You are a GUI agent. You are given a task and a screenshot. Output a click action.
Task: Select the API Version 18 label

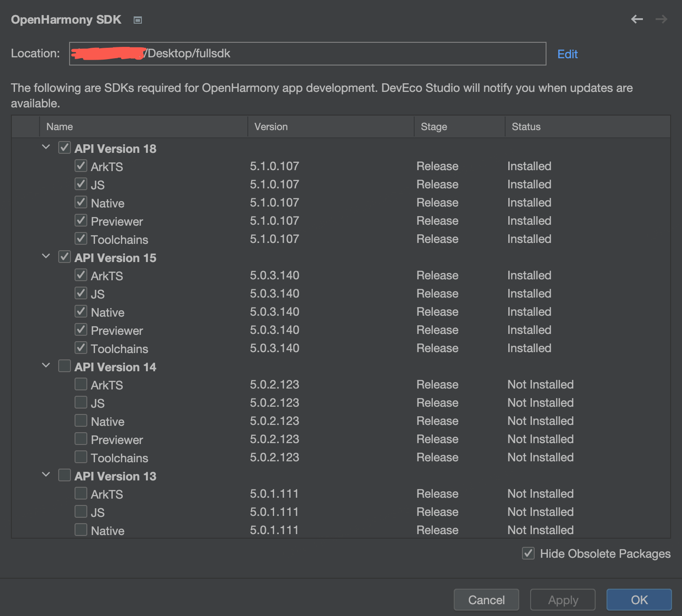[x=115, y=149]
